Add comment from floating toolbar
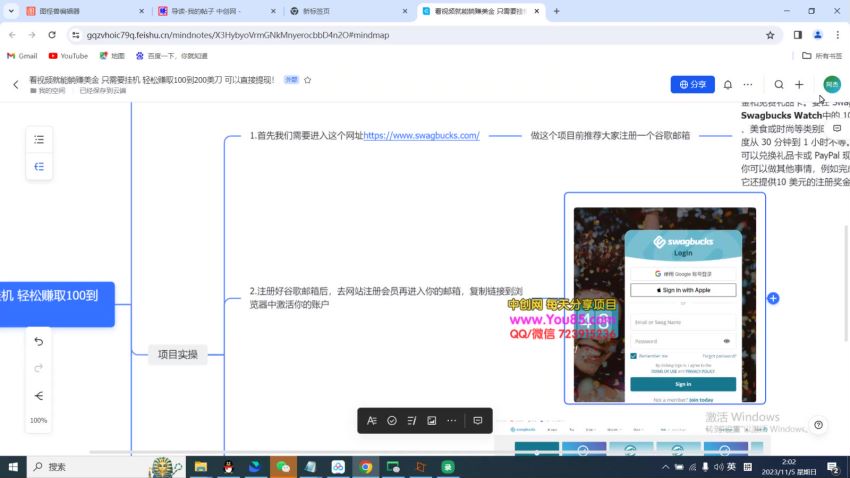Viewport: 850px width, 478px height. [478, 421]
